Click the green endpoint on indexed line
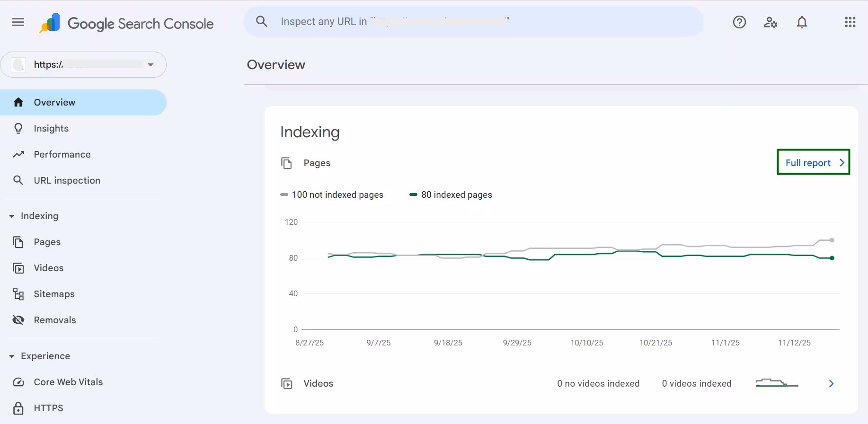 coord(832,258)
